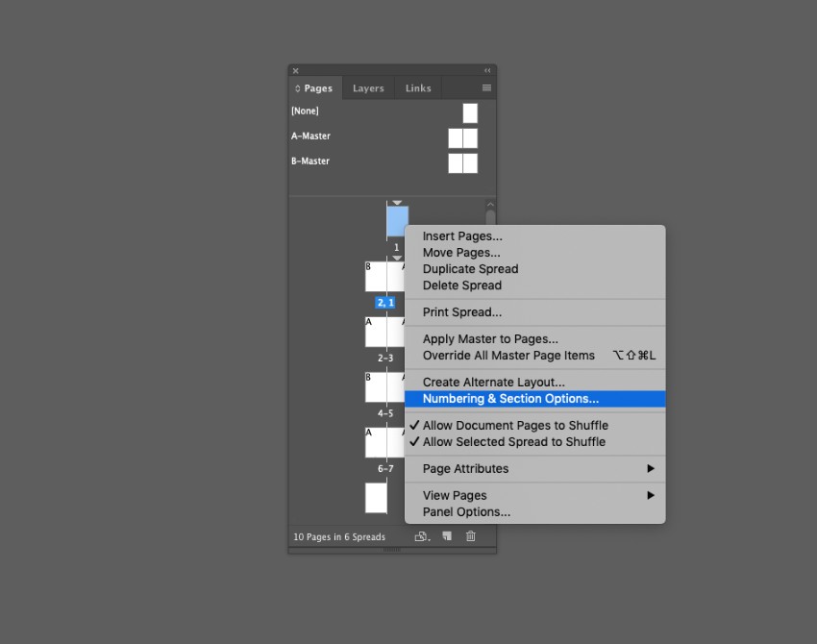Image resolution: width=817 pixels, height=644 pixels.
Task: Click the [None] master label
Action: (x=305, y=111)
